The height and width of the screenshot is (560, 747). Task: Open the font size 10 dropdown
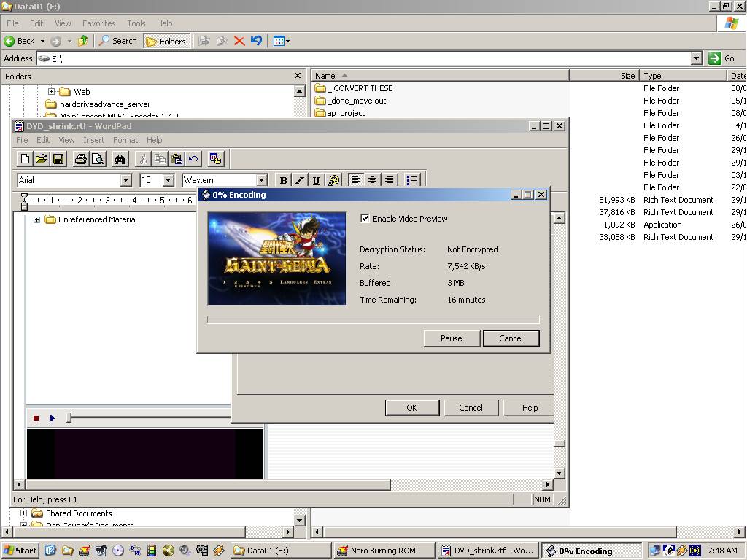pyautogui.click(x=169, y=180)
